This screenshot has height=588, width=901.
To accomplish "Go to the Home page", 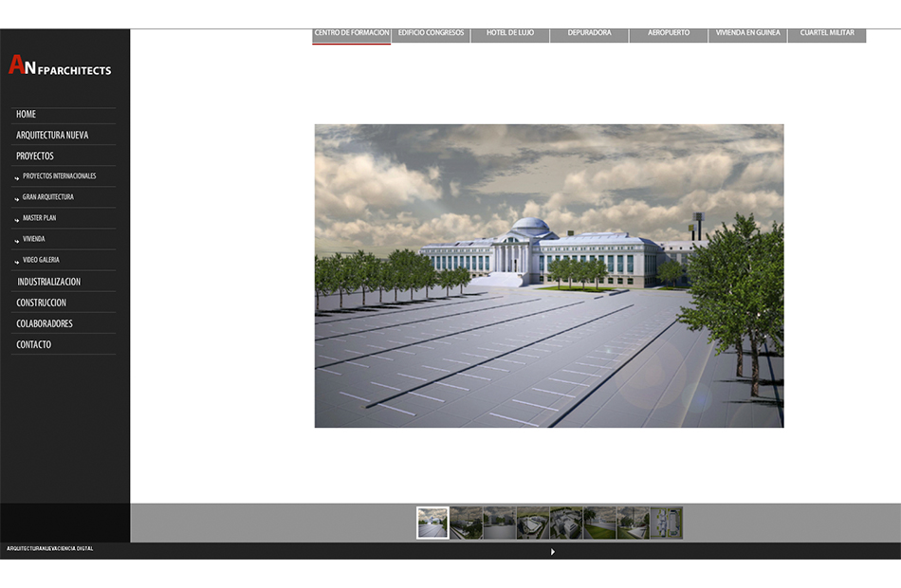I will [x=27, y=115].
